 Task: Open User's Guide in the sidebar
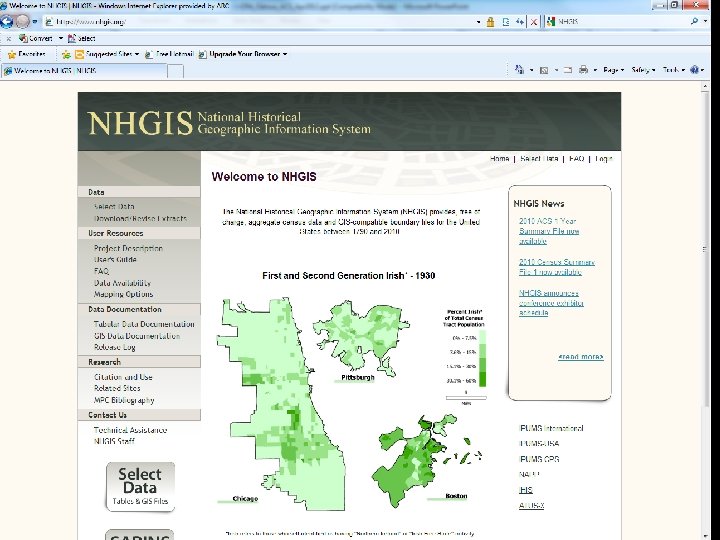(x=115, y=259)
